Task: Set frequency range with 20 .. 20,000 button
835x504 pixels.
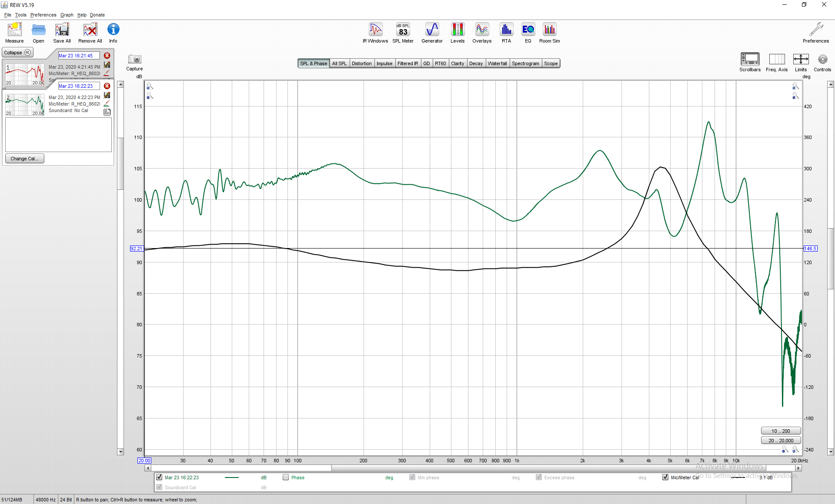Action: pos(781,441)
